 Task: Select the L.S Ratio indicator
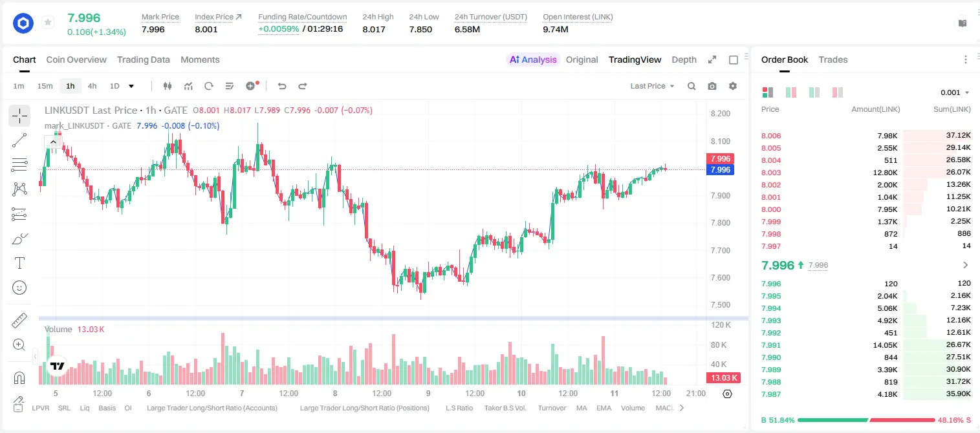coord(459,408)
